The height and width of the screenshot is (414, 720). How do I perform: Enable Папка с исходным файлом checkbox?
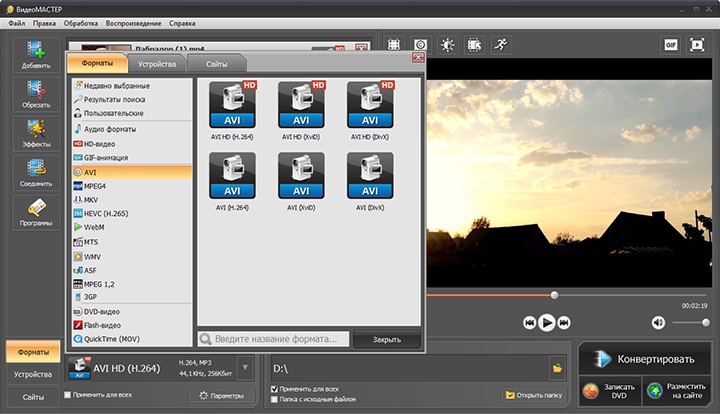(275, 399)
